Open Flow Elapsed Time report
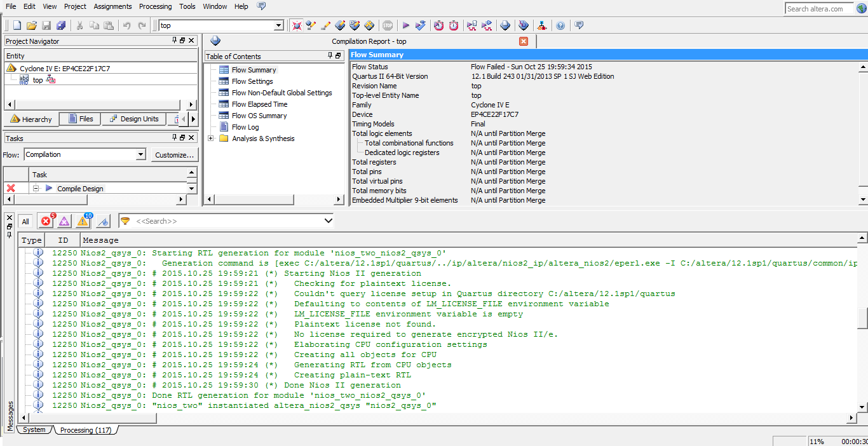The image size is (868, 446). (259, 104)
